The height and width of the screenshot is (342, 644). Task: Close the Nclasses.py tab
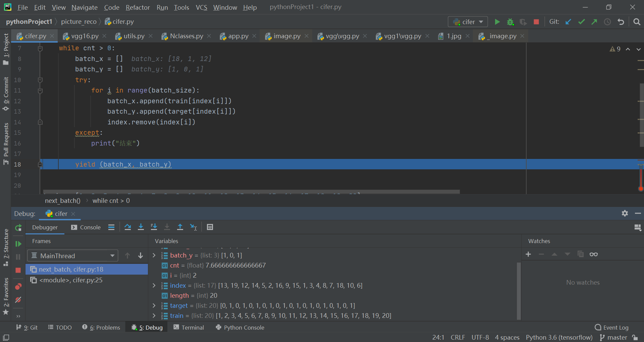209,36
